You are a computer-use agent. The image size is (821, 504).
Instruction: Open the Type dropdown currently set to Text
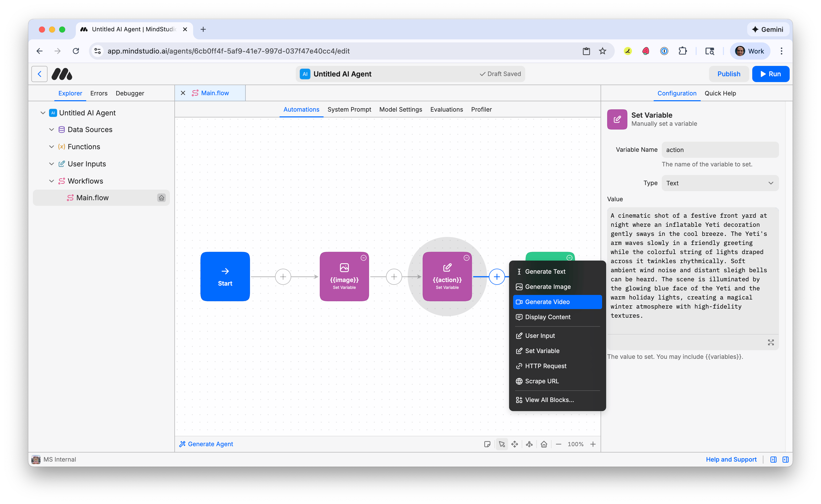[720, 183]
